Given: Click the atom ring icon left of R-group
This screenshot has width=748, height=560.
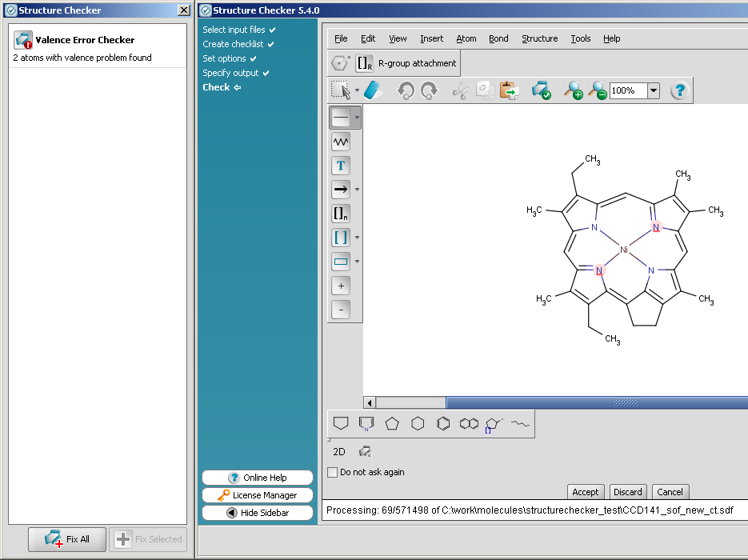Looking at the screenshot, I should (x=341, y=63).
